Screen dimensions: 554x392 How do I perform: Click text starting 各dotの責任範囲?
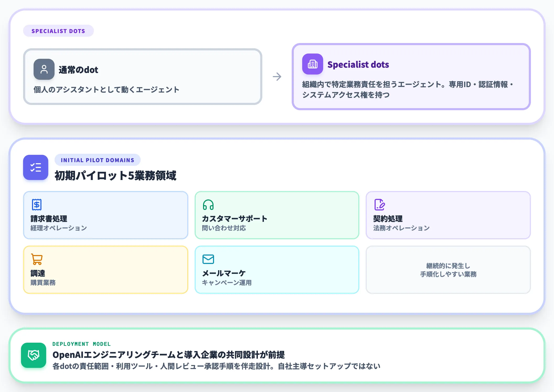pyautogui.click(x=216, y=366)
